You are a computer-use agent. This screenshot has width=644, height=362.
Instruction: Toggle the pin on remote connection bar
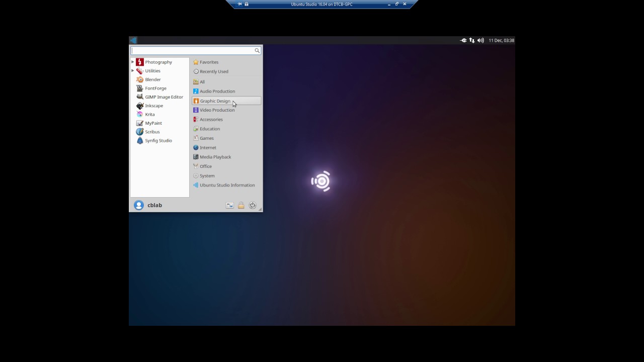click(x=239, y=4)
